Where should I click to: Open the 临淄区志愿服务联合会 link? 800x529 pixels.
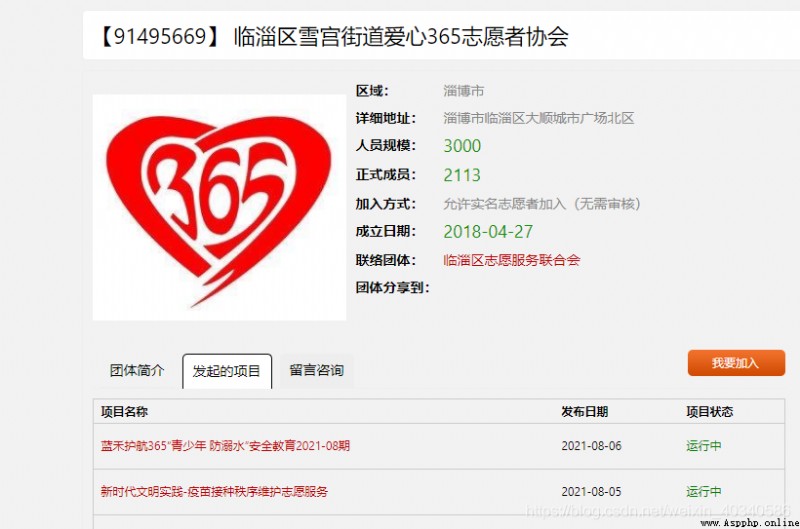(512, 260)
